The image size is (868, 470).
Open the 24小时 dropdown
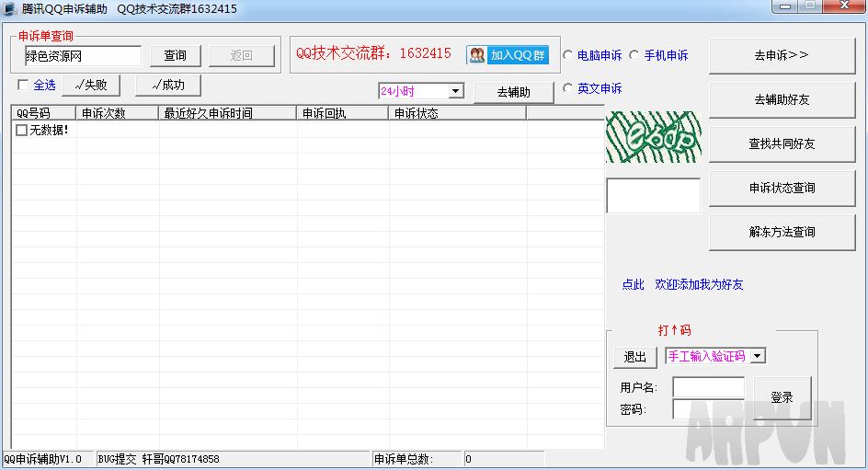[x=455, y=91]
